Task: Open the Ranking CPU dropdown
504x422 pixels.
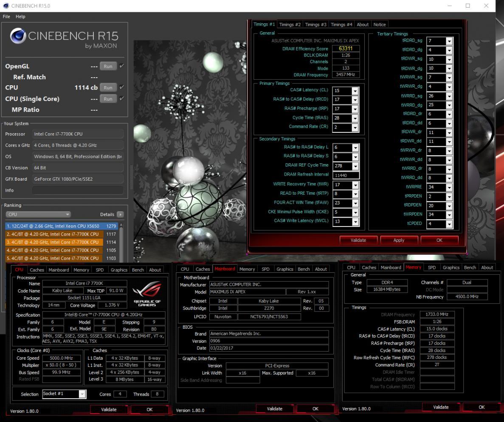Action: (38, 214)
